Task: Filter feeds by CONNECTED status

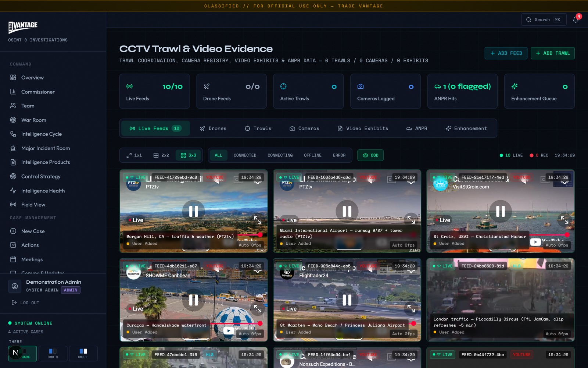Action: click(x=245, y=155)
